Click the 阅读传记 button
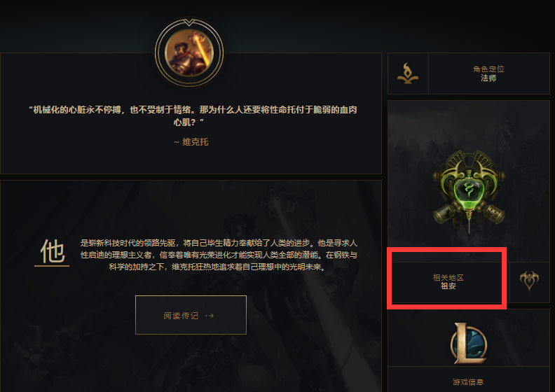Image resolution: width=555 pixels, height=392 pixels. coord(191,315)
